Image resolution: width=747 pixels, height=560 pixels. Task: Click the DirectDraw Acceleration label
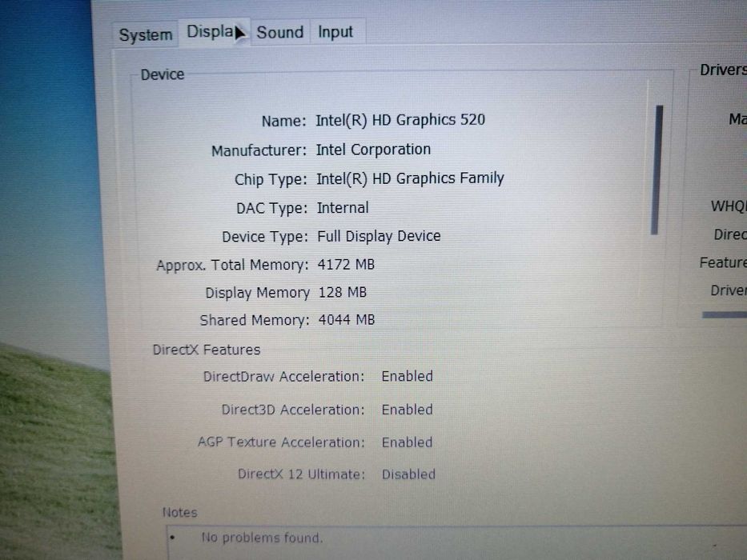[283, 377]
